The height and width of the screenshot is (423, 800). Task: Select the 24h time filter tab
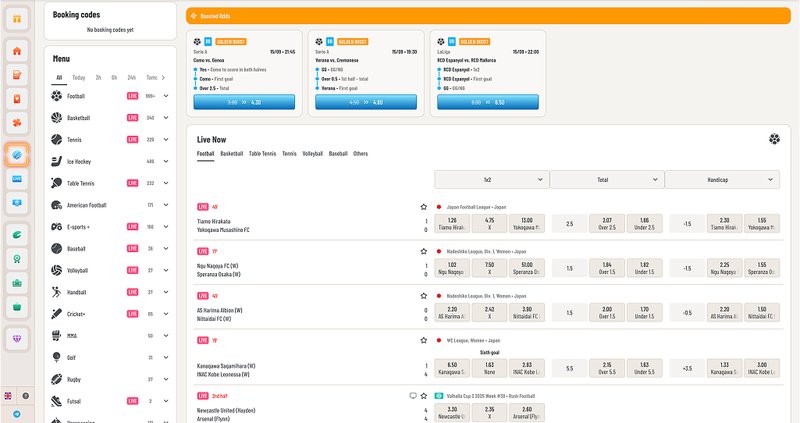(x=132, y=78)
